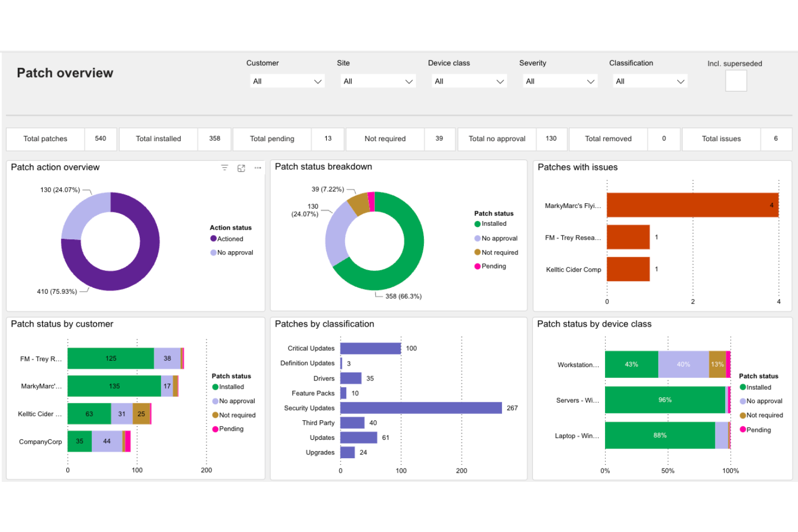798x532 pixels.
Task: Open the Severity filter dropdown
Action: coord(560,81)
